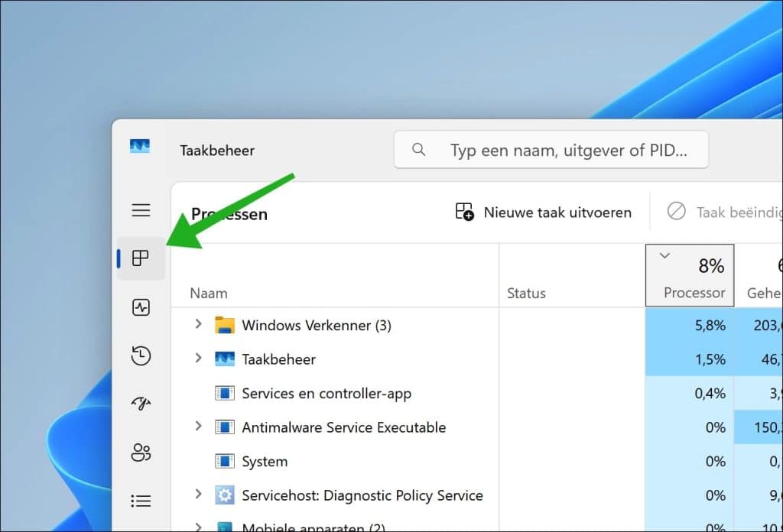Open the Performance graph sidebar icon
Screen dimensions: 783x532
point(141,307)
